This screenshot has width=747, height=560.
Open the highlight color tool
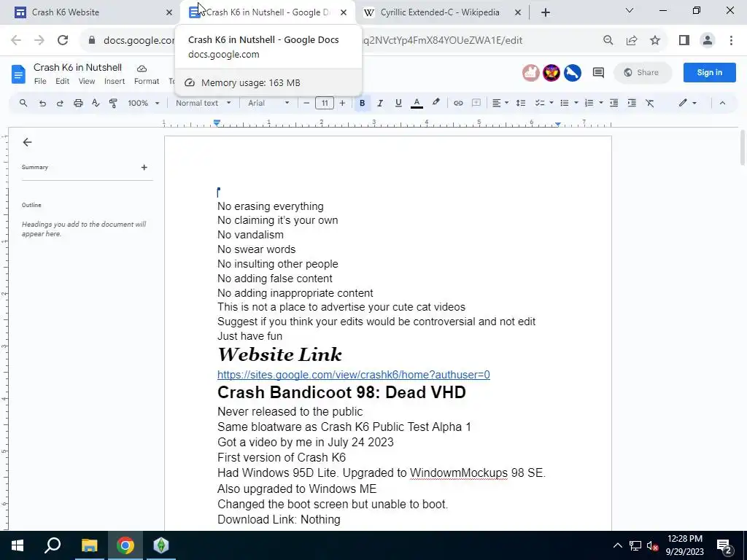(436, 103)
